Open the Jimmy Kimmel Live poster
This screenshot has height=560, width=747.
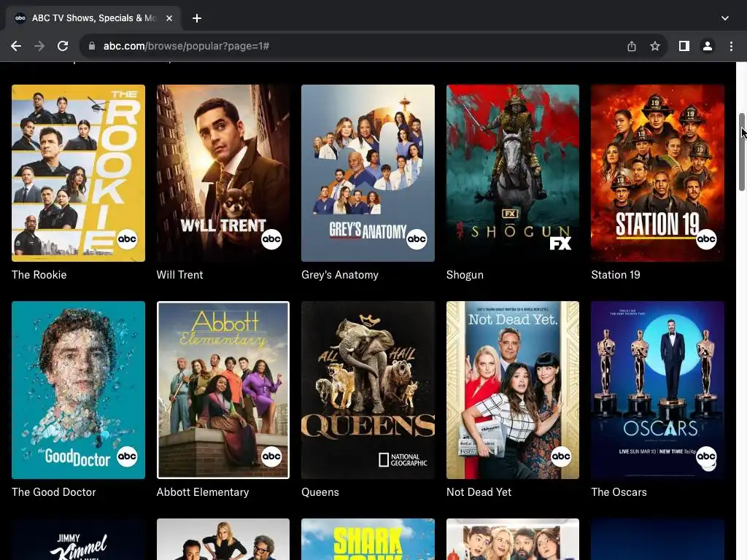(78, 539)
